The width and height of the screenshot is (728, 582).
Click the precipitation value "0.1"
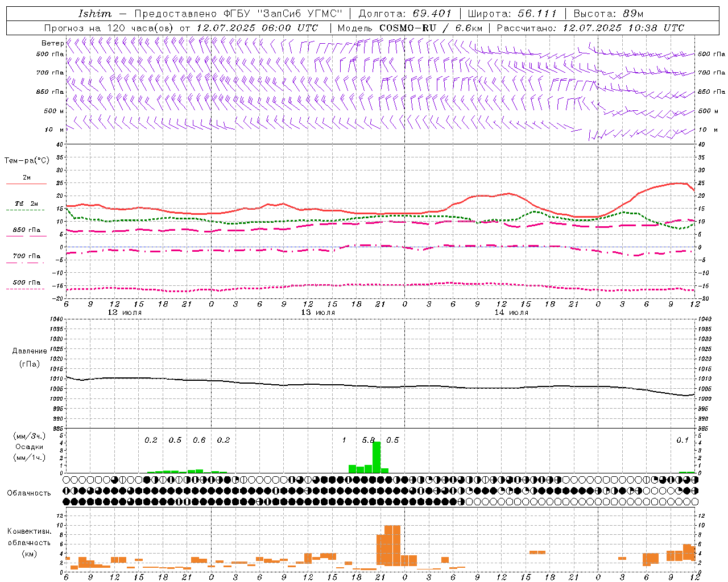click(x=682, y=440)
